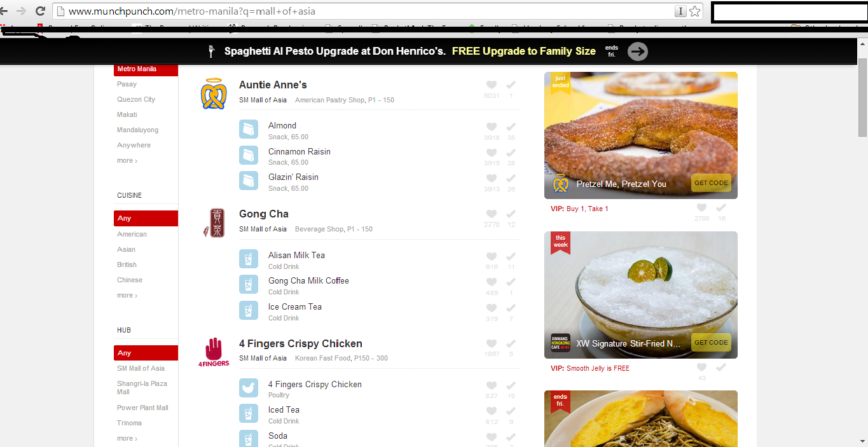Mark the Smooth Jelly deal as tried
The height and width of the screenshot is (447, 868).
point(720,368)
